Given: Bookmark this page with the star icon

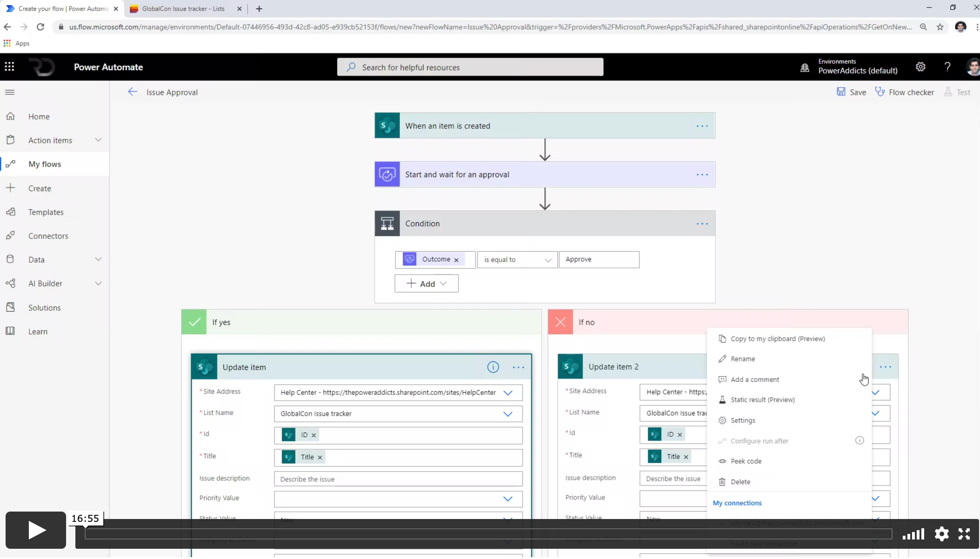Looking at the screenshot, I should tap(940, 27).
